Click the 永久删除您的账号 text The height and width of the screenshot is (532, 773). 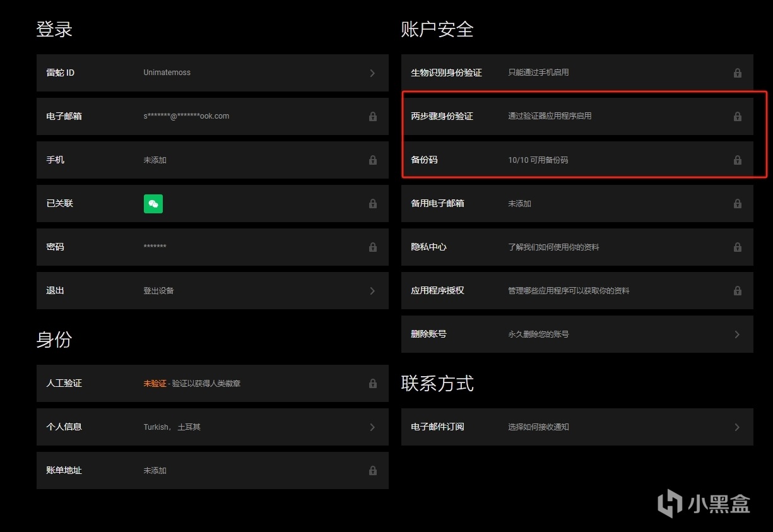[538, 334]
